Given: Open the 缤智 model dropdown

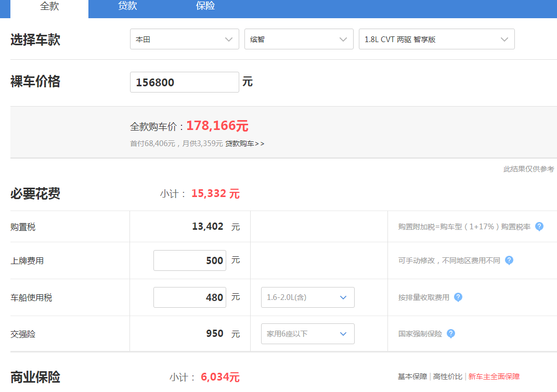Looking at the screenshot, I should [299, 39].
